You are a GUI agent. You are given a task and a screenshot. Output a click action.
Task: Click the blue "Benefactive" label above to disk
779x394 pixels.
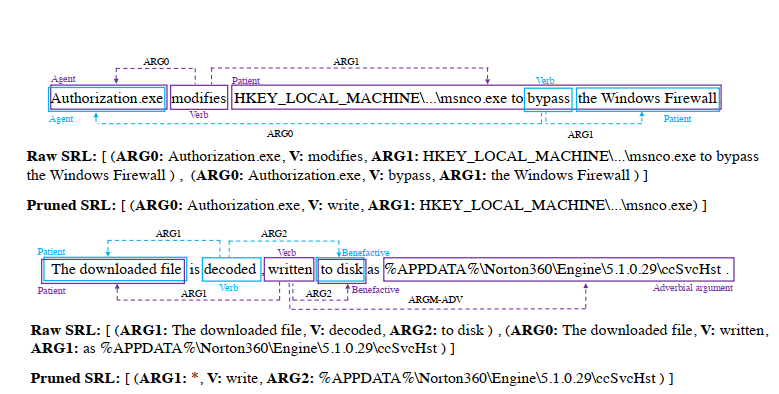365,253
